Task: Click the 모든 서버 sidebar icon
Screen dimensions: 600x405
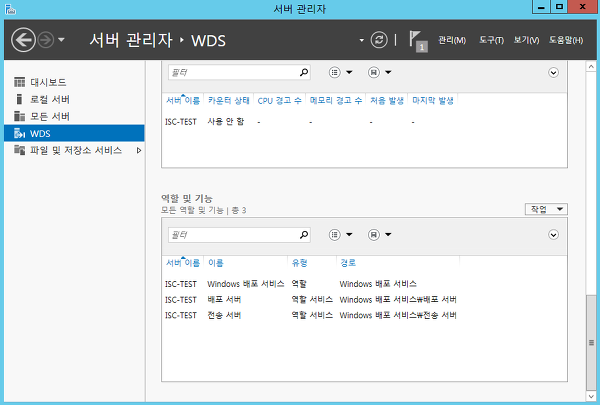Action: click(x=19, y=116)
